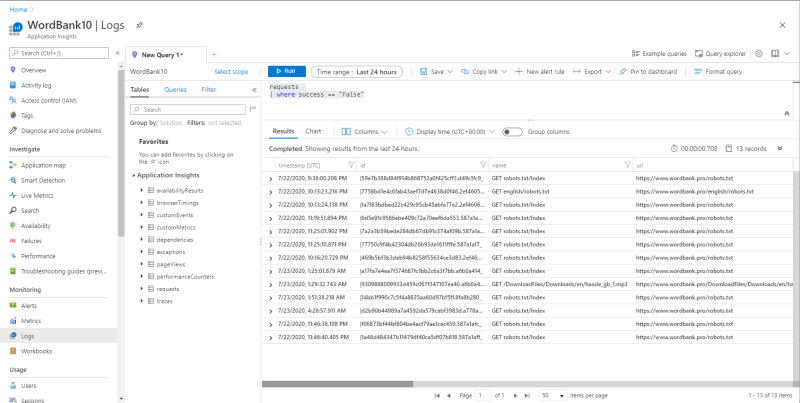The height and width of the screenshot is (403, 800).
Task: Expand the query results details chevron
Action: pyautogui.click(x=780, y=148)
